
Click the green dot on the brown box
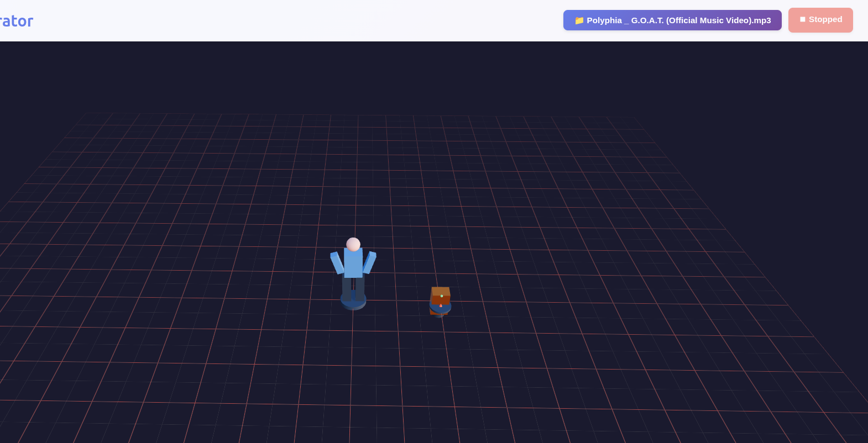coord(442,296)
